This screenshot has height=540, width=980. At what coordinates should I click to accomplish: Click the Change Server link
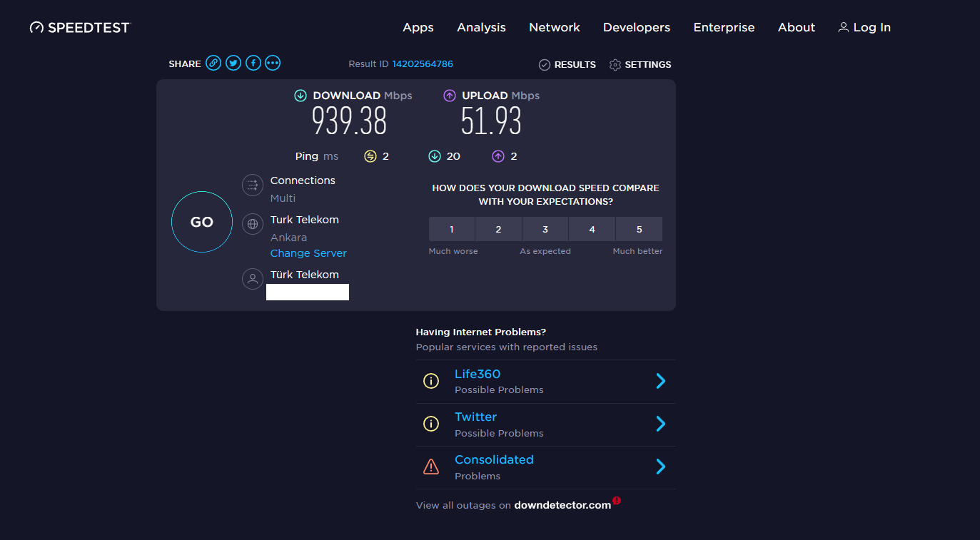[x=308, y=253]
